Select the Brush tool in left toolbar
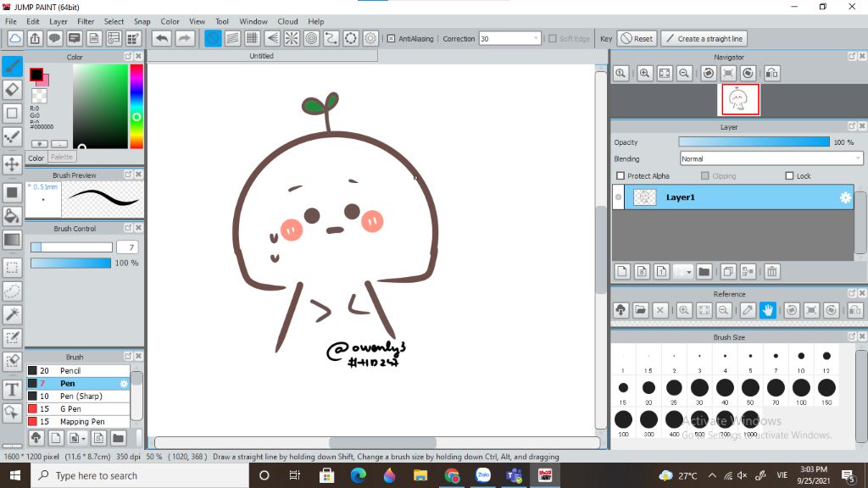 click(x=12, y=66)
